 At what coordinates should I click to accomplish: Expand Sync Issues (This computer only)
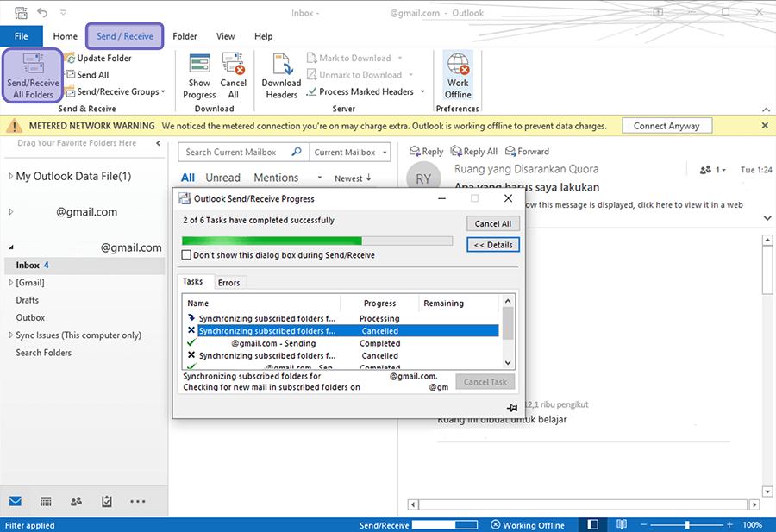[11, 335]
